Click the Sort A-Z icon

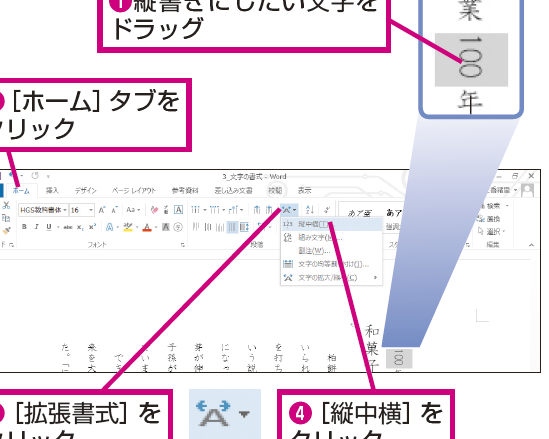[310, 210]
